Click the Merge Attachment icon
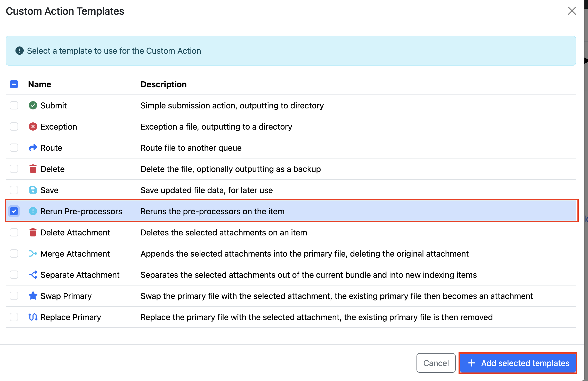This screenshot has height=381, width=588. click(x=33, y=253)
